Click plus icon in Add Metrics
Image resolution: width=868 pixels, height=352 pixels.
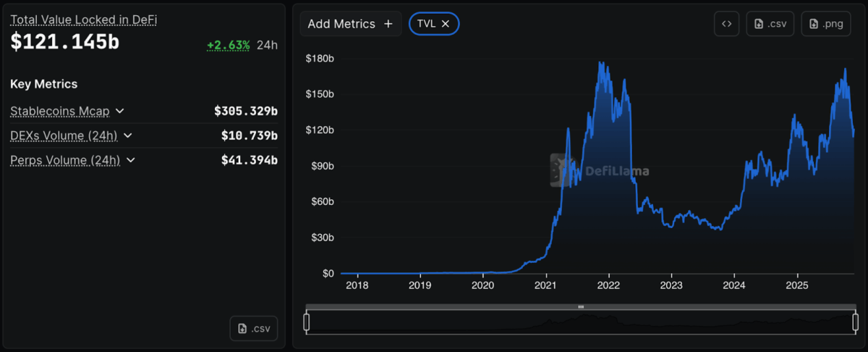(x=388, y=24)
